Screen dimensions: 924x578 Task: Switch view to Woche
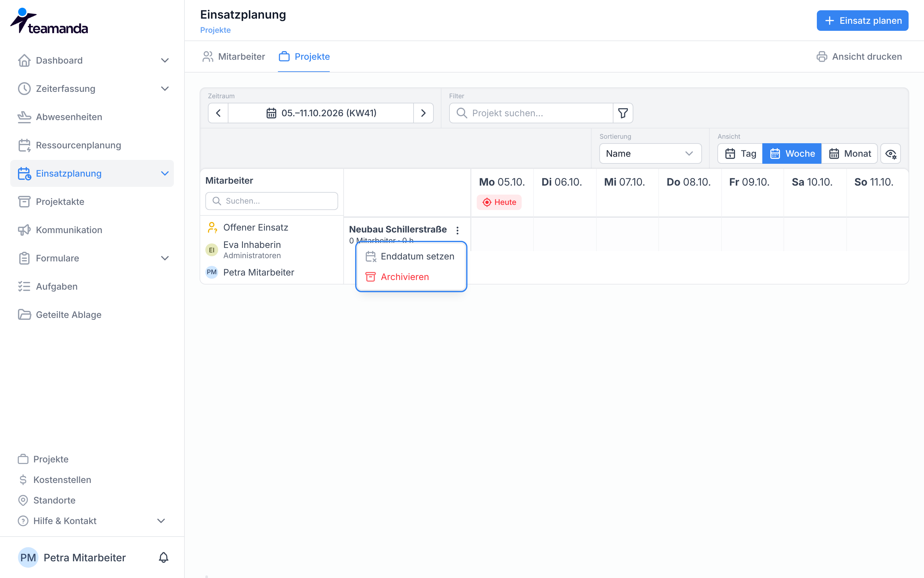pos(792,154)
